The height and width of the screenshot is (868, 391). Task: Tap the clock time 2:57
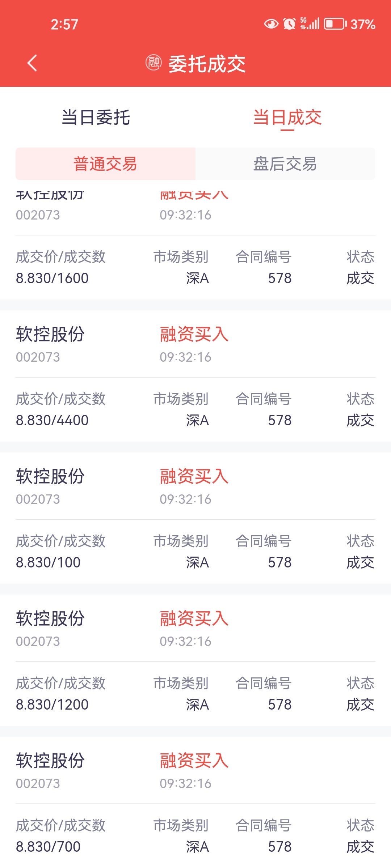point(64,24)
